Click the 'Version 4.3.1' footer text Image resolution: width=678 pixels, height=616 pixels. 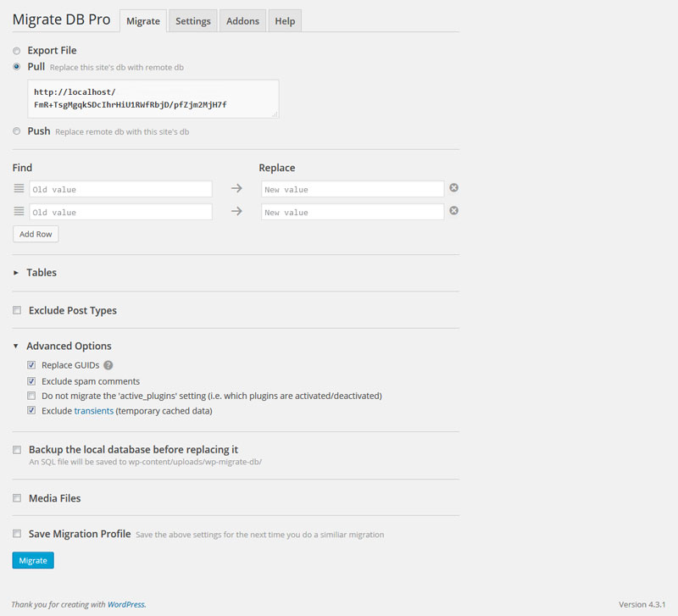[x=642, y=604]
